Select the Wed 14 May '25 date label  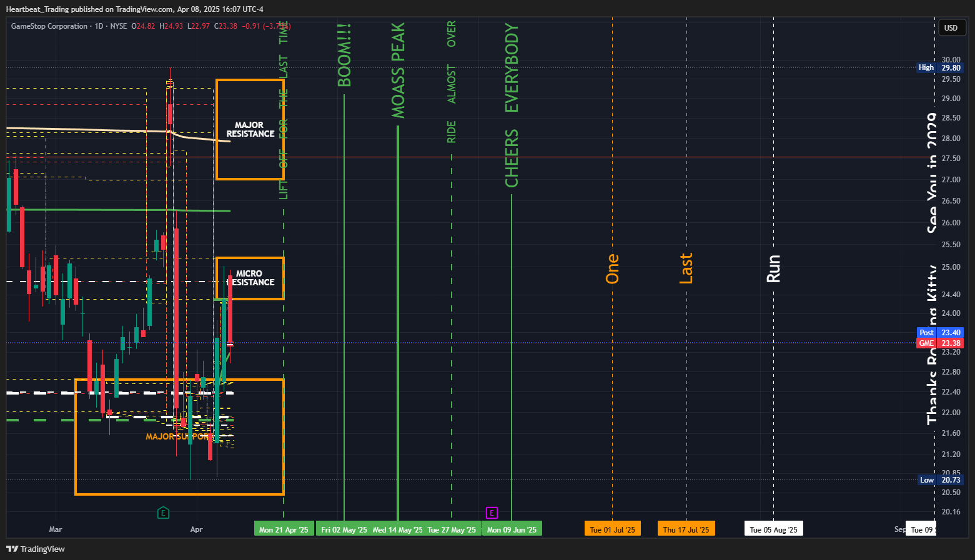tap(397, 529)
